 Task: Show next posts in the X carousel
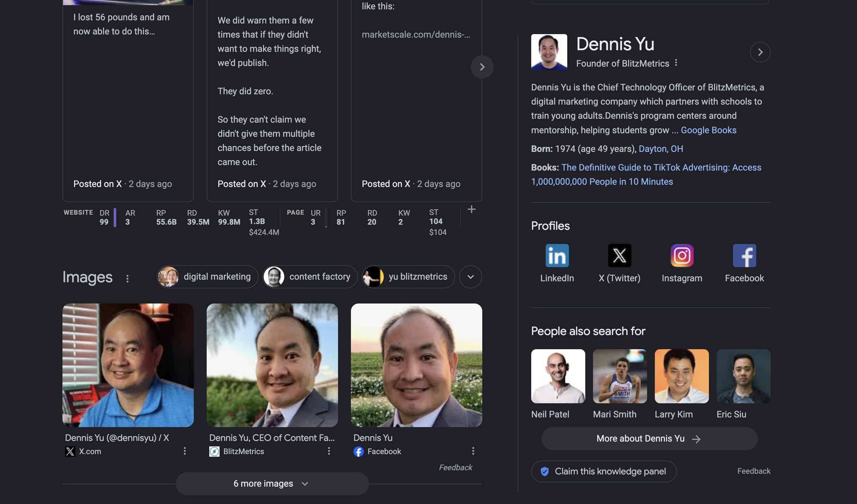point(482,67)
